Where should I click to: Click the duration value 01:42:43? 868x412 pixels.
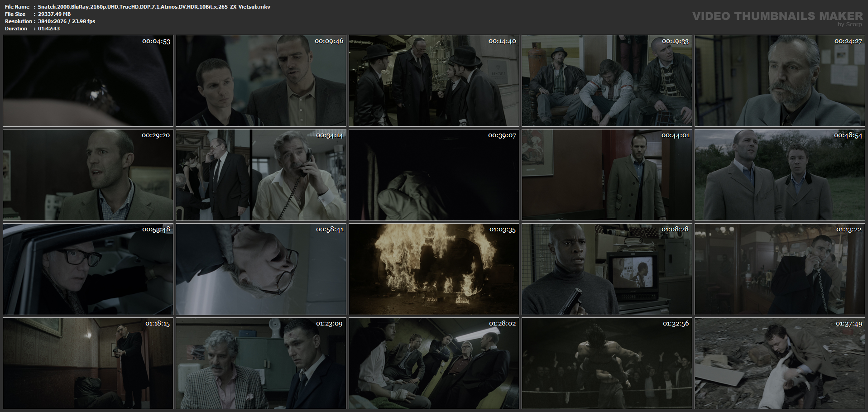tap(49, 29)
